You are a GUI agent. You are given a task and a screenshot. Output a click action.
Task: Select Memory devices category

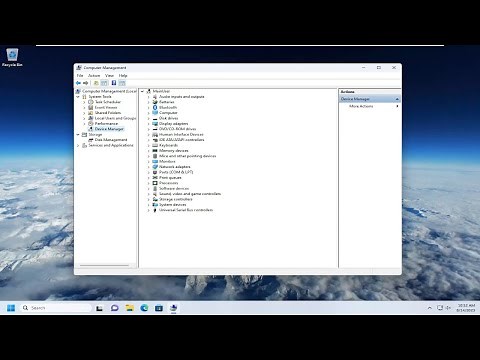tap(174, 151)
